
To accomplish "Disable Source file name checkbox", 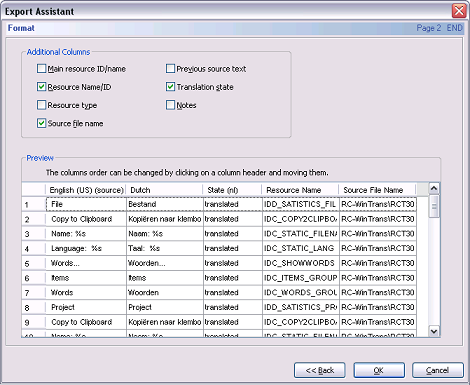I will pos(41,123).
